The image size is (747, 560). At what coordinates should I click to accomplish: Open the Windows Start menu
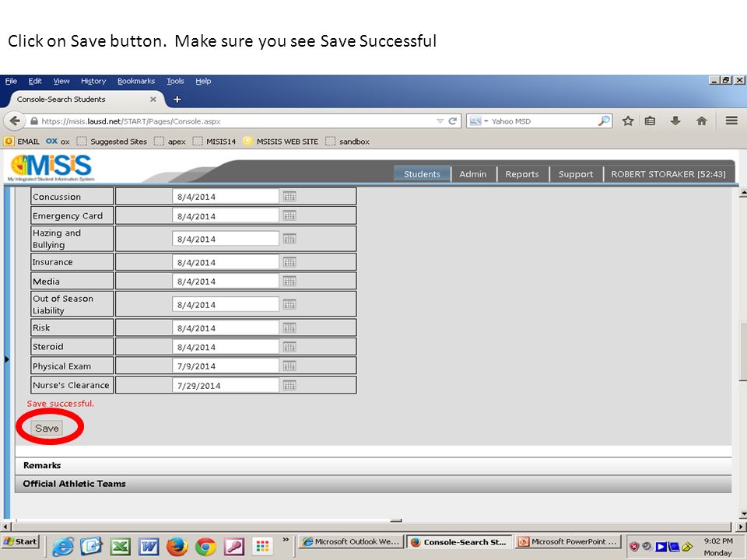20,541
